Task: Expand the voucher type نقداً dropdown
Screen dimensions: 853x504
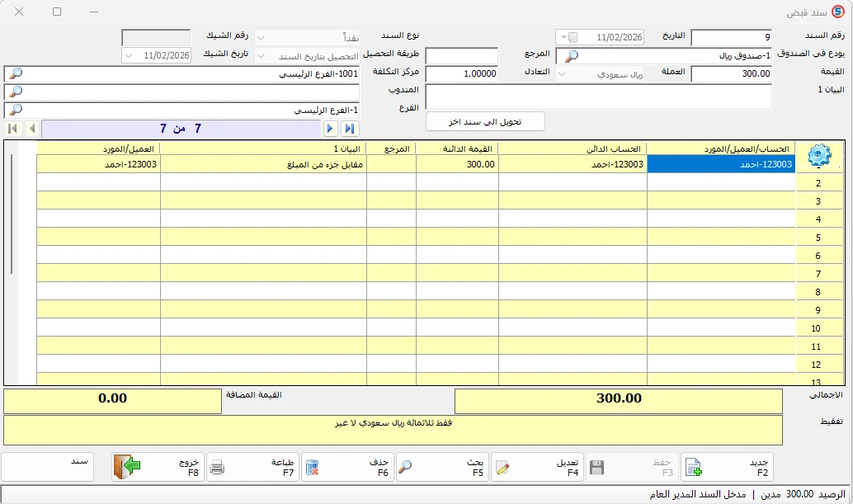Action: point(261,37)
